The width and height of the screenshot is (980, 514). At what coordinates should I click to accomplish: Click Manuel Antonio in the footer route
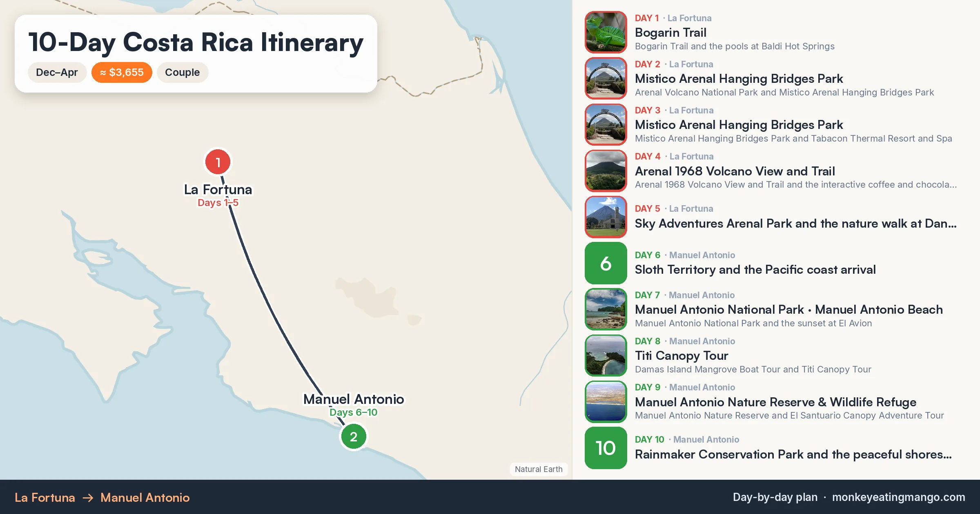[x=145, y=497]
